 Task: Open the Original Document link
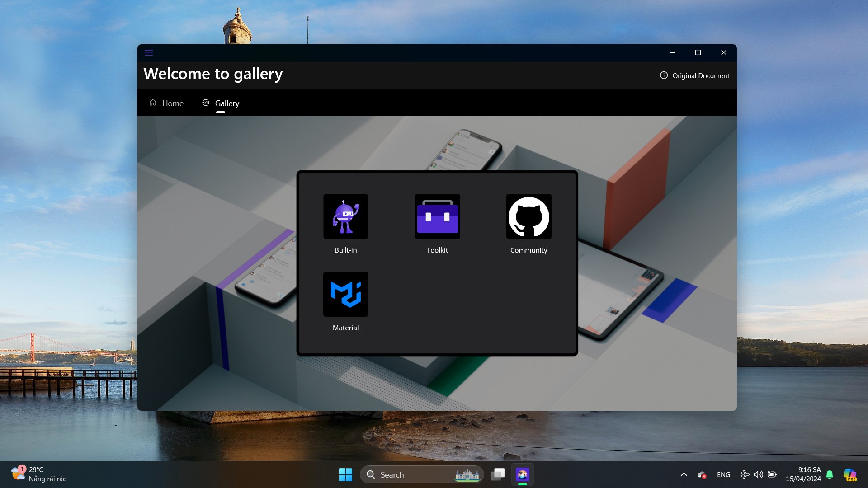pyautogui.click(x=700, y=76)
